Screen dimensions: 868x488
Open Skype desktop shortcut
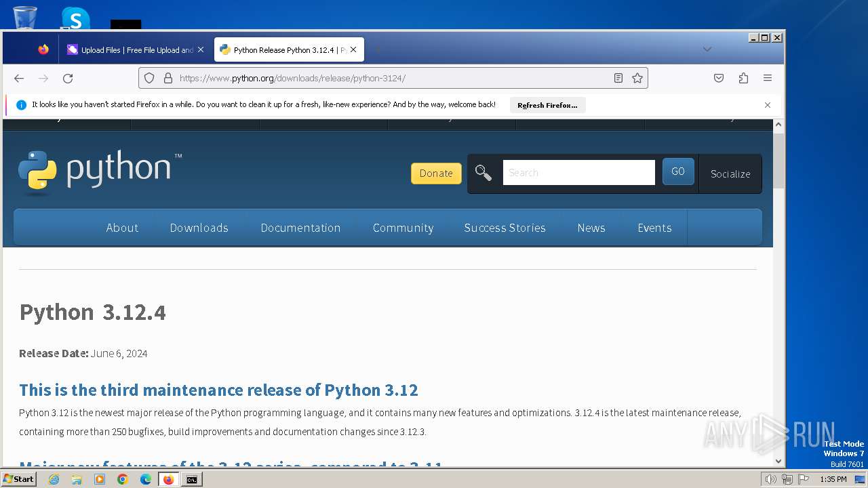75,18
